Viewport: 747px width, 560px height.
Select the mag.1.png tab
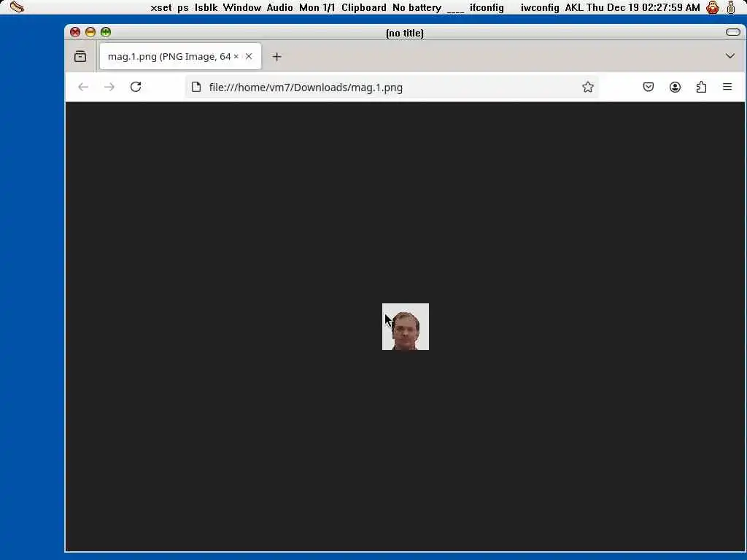181,56
